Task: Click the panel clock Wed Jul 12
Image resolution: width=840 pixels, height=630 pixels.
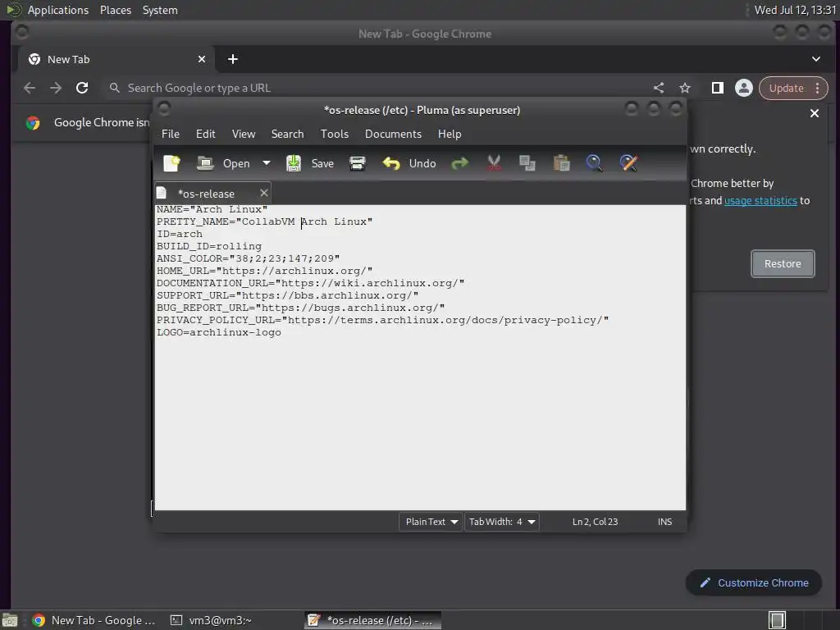Action: pyautogui.click(x=795, y=10)
